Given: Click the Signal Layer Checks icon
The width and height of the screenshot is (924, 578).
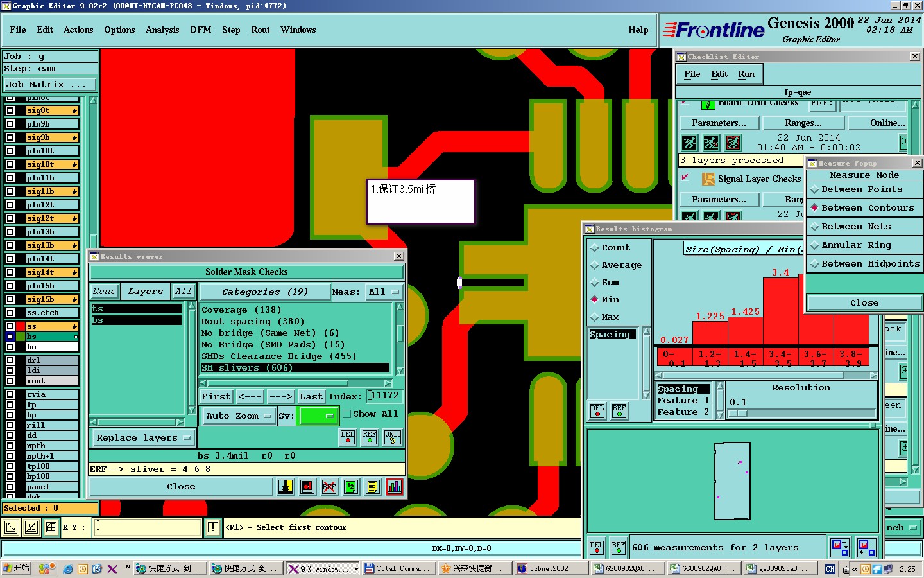Looking at the screenshot, I should [x=708, y=179].
